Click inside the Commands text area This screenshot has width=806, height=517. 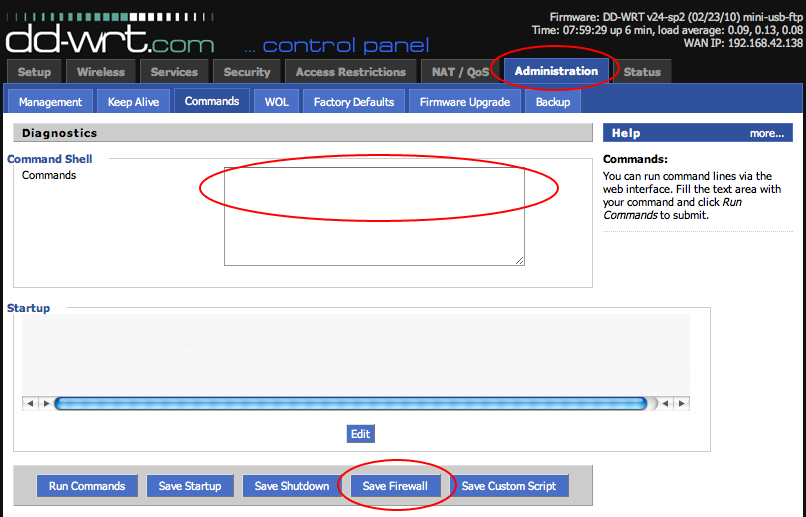click(373, 215)
